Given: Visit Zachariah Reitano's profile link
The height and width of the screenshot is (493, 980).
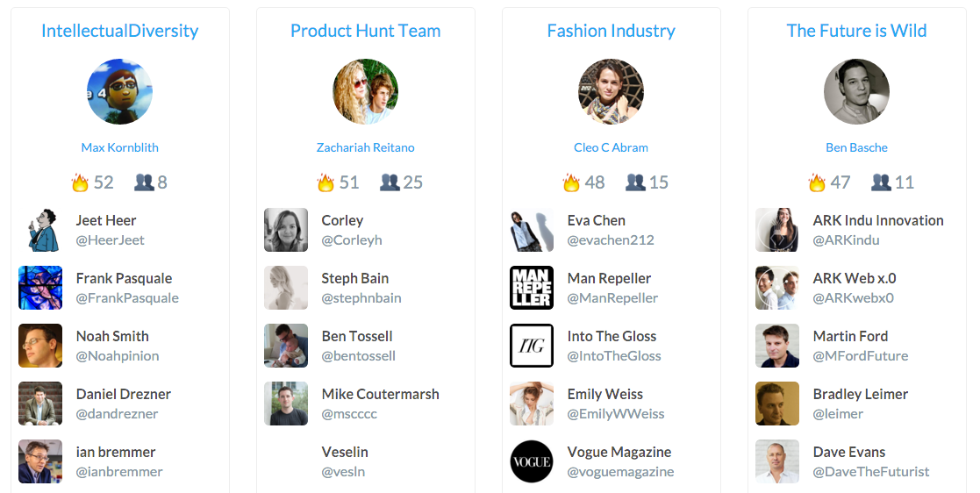Looking at the screenshot, I should click(366, 147).
